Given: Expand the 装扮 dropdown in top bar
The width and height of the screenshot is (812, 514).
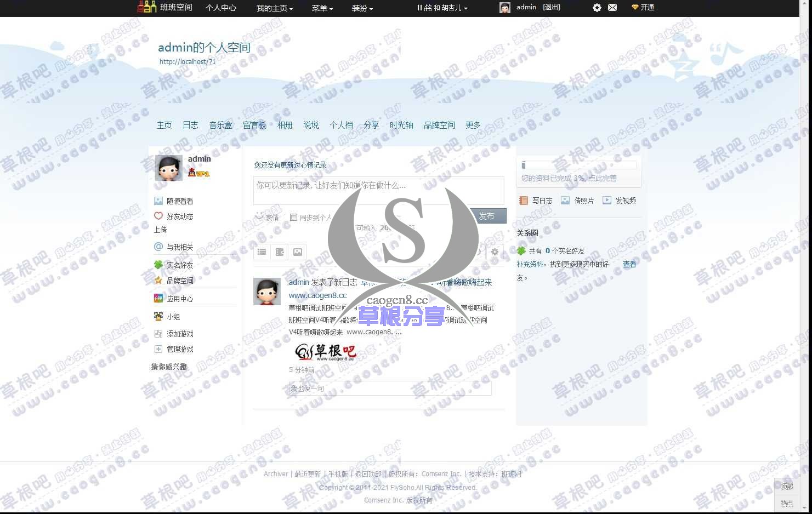Looking at the screenshot, I should pyautogui.click(x=362, y=8).
